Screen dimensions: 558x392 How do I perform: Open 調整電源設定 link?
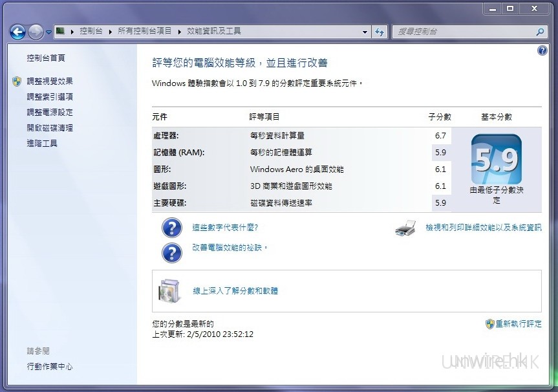pos(50,113)
